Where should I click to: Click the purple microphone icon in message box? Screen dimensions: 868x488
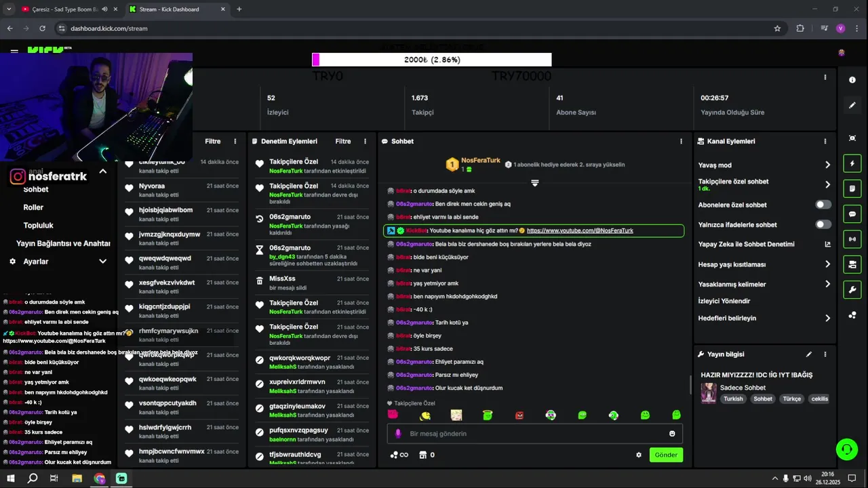pos(398,434)
